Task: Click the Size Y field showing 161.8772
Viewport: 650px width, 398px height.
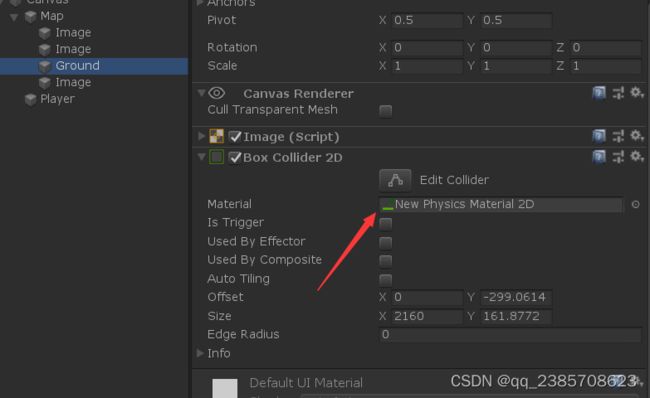Action: point(516,316)
